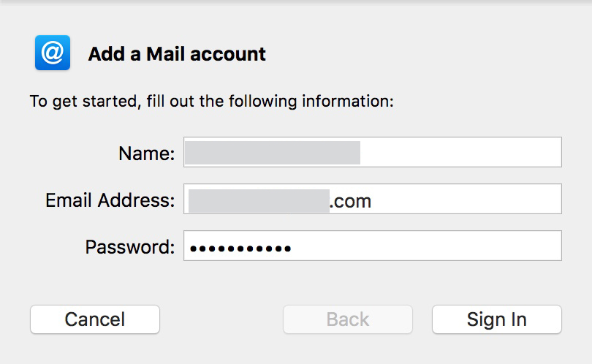Click the "Email Address:" label
Viewport: 592px width, 364px height.
point(110,200)
